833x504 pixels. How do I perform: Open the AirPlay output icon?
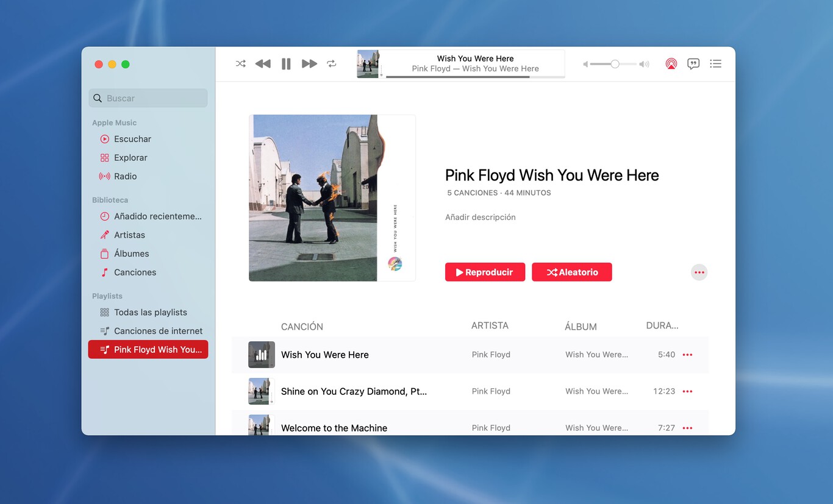[x=671, y=63]
